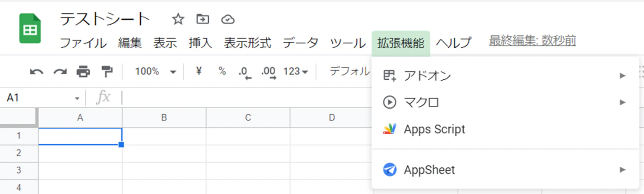Open the 挿入 menu
Image resolution: width=644 pixels, height=194 pixels.
200,43
